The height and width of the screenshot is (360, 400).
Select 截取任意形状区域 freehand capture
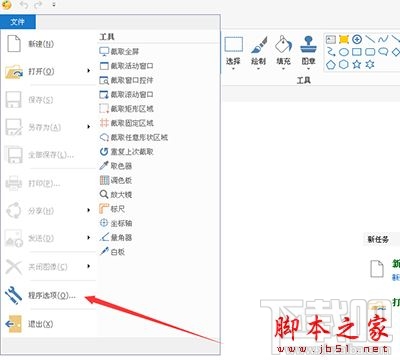(134, 137)
